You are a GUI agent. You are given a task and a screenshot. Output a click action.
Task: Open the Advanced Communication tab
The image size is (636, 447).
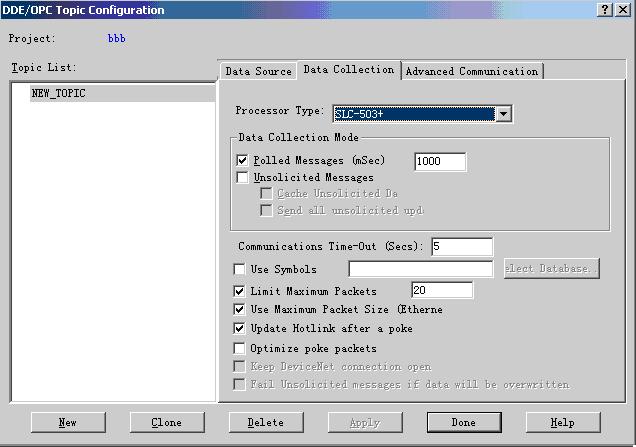[x=471, y=71]
